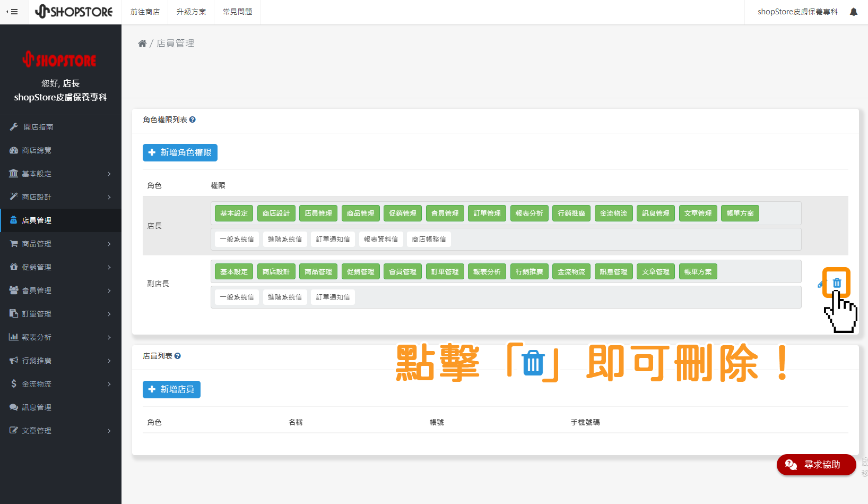The image size is (868, 504).
Task: Click the 新增角色權限 button
Action: point(180,152)
